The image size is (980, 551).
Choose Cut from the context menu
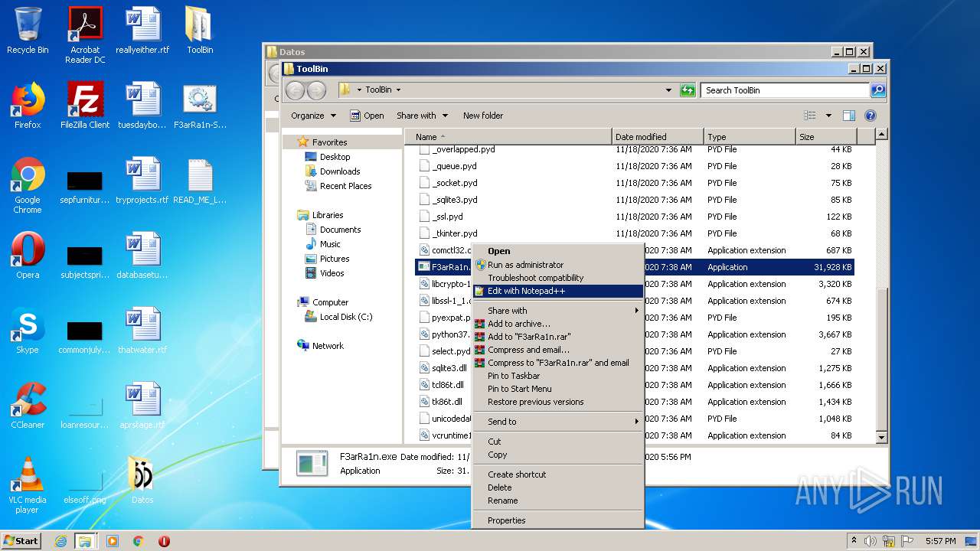[x=557, y=442]
